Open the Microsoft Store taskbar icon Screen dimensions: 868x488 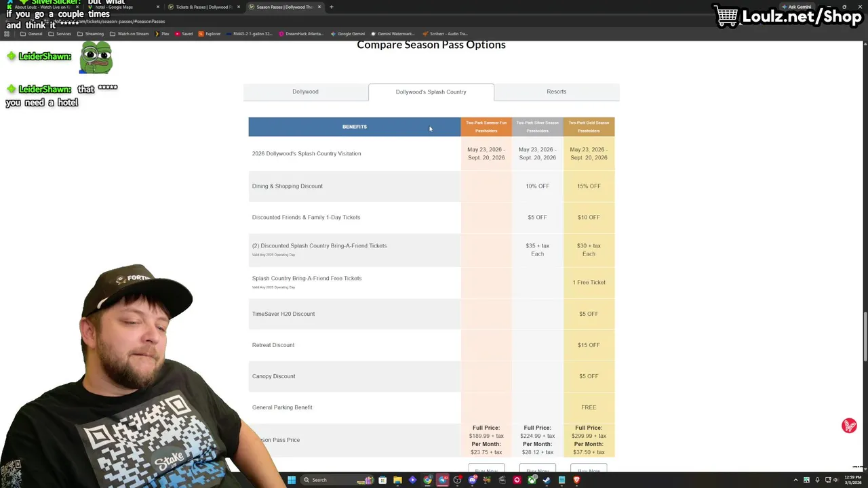(x=382, y=480)
